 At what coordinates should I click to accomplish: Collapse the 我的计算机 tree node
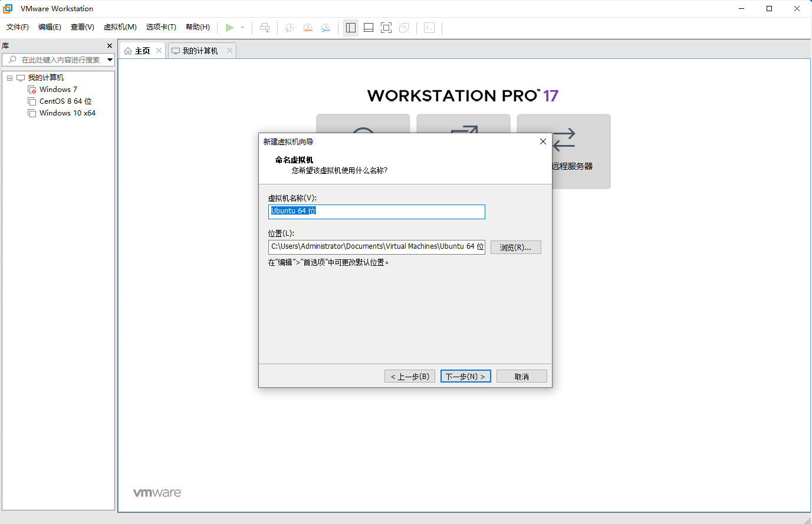click(x=9, y=78)
